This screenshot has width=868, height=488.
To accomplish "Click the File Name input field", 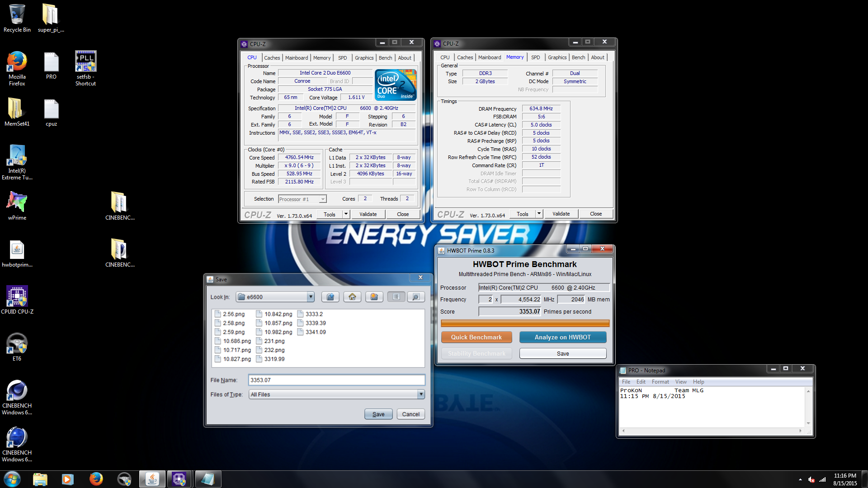I will coord(336,380).
